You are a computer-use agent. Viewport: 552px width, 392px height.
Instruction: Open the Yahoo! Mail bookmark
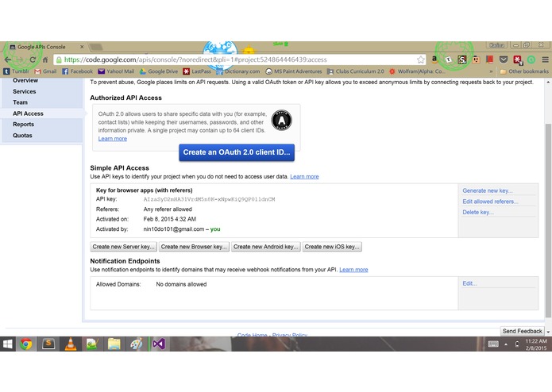pyautogui.click(x=116, y=71)
